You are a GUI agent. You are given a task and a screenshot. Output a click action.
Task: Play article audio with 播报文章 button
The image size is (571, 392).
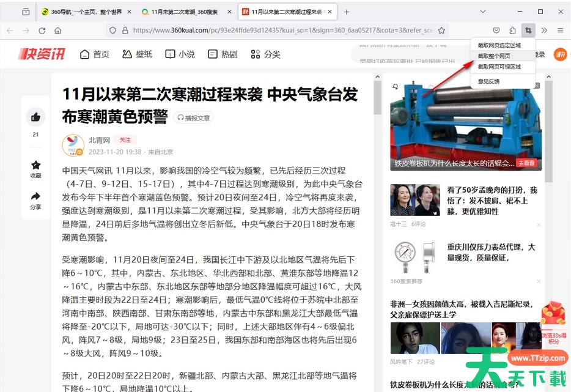(x=193, y=117)
